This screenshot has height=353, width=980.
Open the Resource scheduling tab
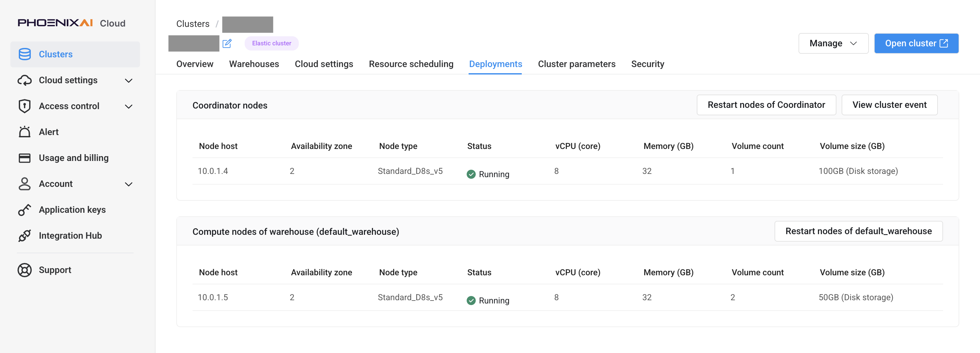(411, 64)
